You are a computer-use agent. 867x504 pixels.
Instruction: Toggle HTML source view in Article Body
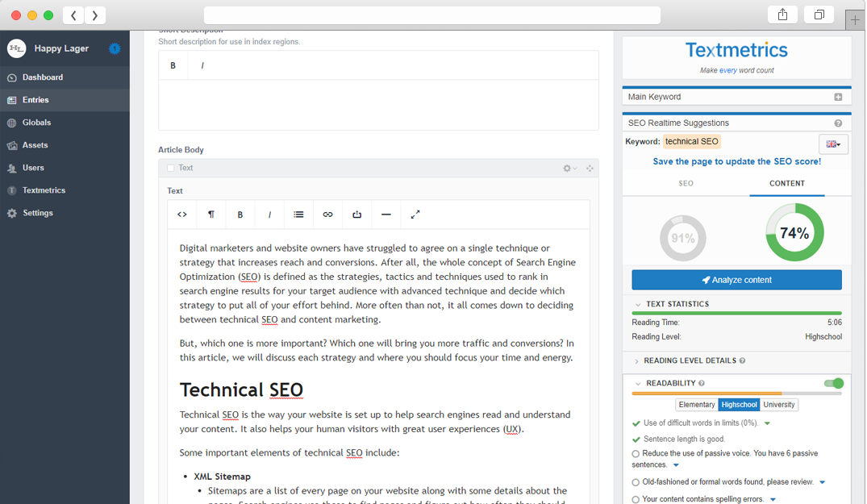click(182, 215)
